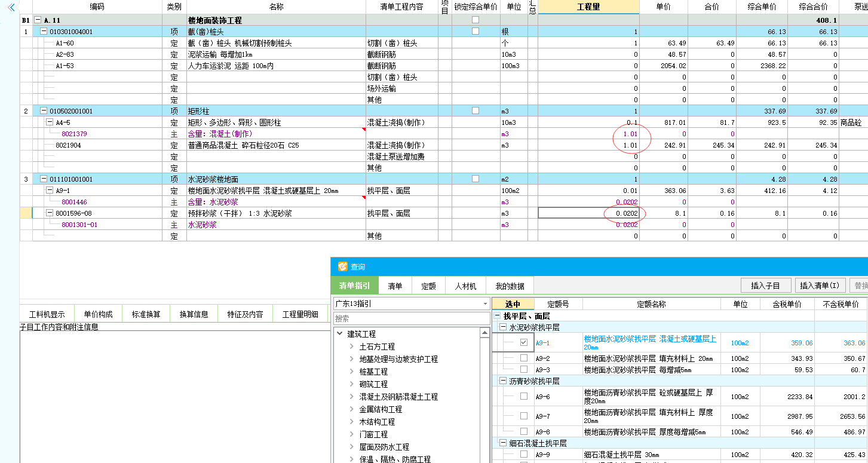Collapse item 010301004001 row

[x=44, y=32]
